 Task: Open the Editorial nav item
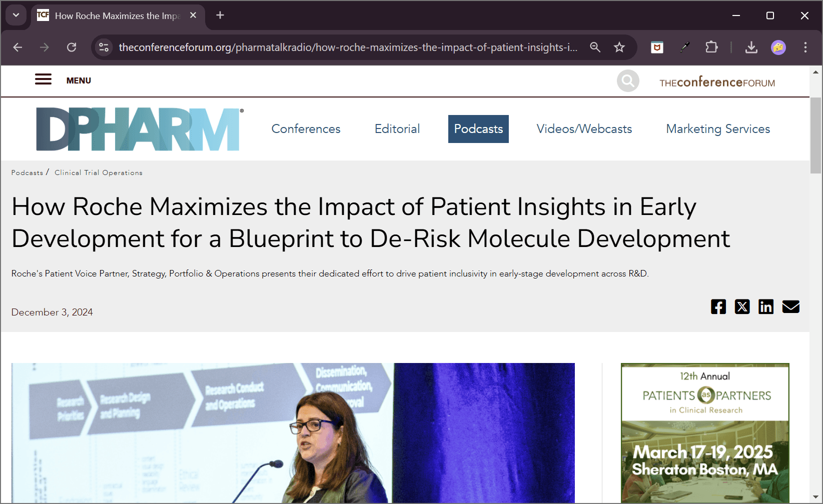pos(397,129)
